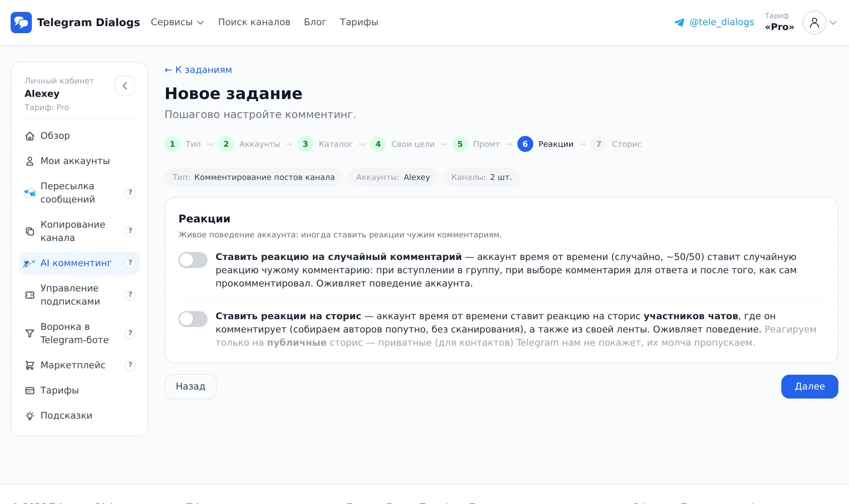Go to step 3 Каталог
The image size is (849, 504).
(325, 144)
